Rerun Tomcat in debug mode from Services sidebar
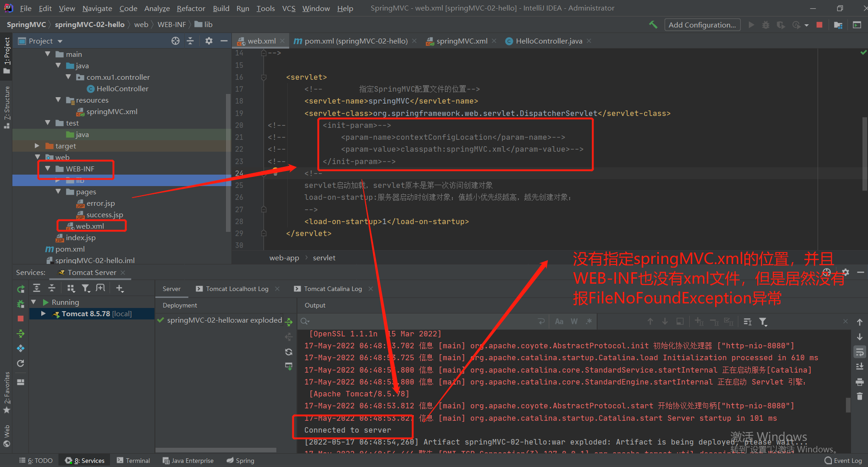Screen dimensions: 868x467 pos(21,303)
